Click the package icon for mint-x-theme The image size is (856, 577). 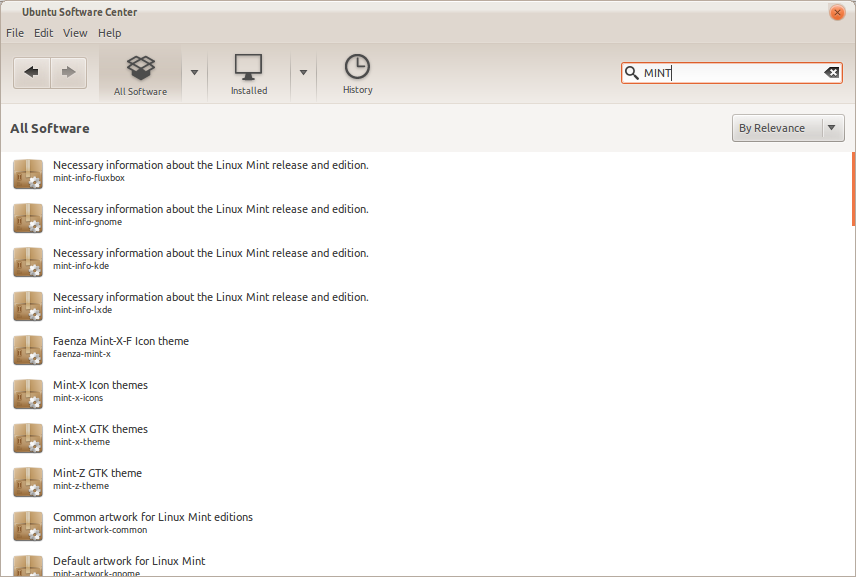[28, 438]
